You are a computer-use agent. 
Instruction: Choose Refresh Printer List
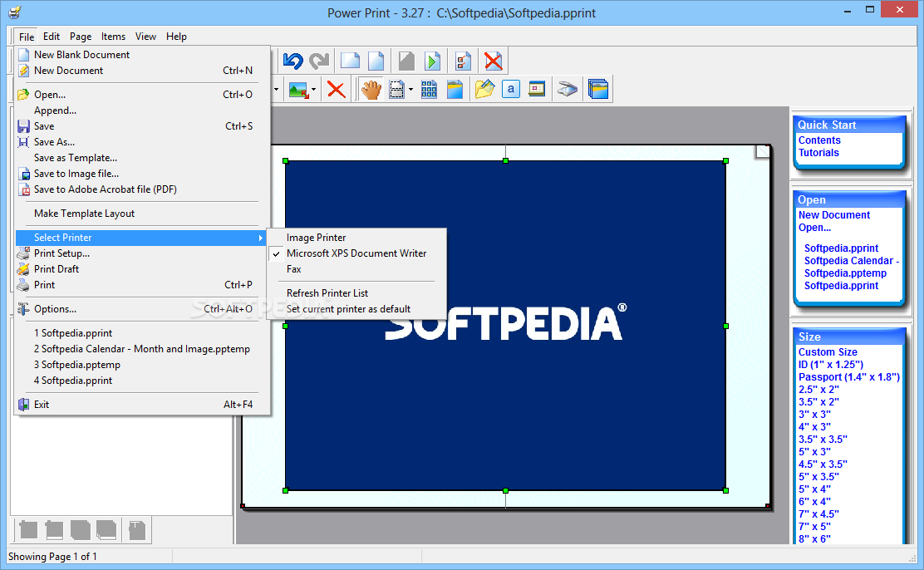click(x=356, y=293)
